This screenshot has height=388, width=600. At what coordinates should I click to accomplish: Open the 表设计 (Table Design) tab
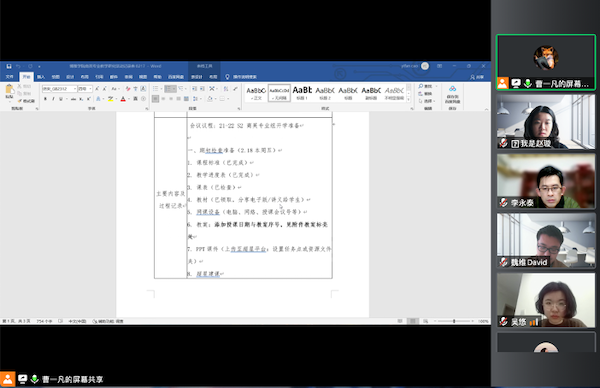click(x=197, y=77)
